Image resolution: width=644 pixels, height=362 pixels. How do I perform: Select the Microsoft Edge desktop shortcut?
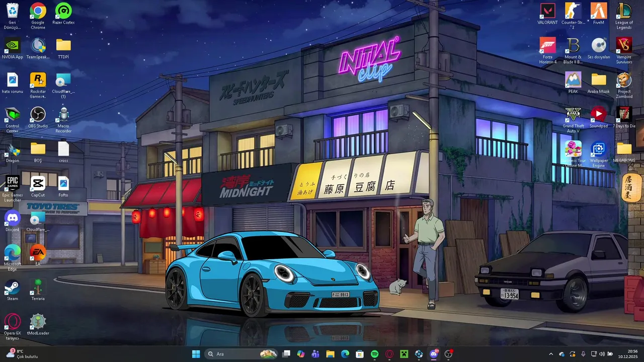pyautogui.click(x=12, y=257)
